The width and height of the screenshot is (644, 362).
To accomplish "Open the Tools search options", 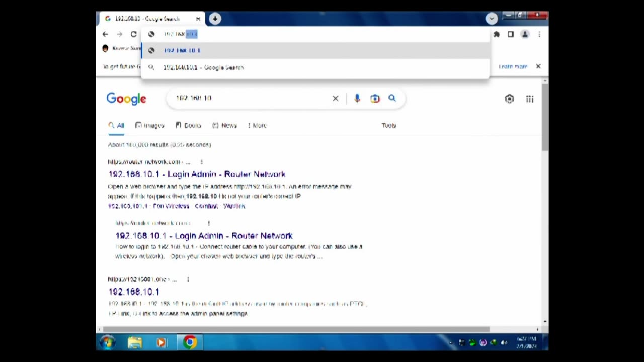I will 389,125.
